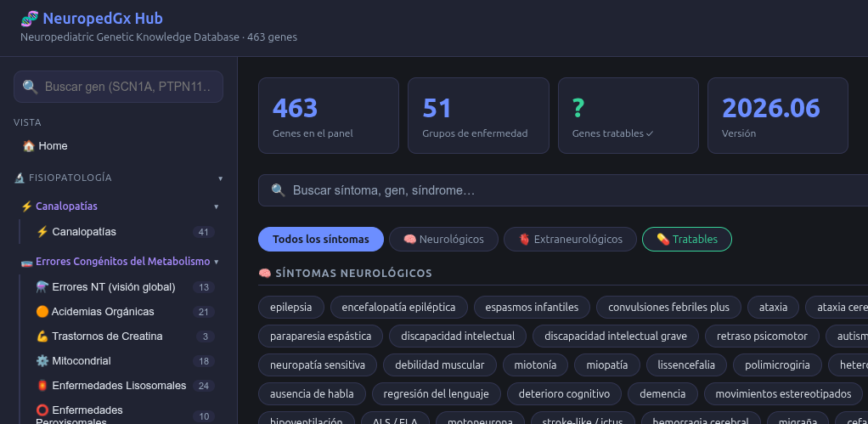Select the ataxia symptom chip

(x=774, y=308)
